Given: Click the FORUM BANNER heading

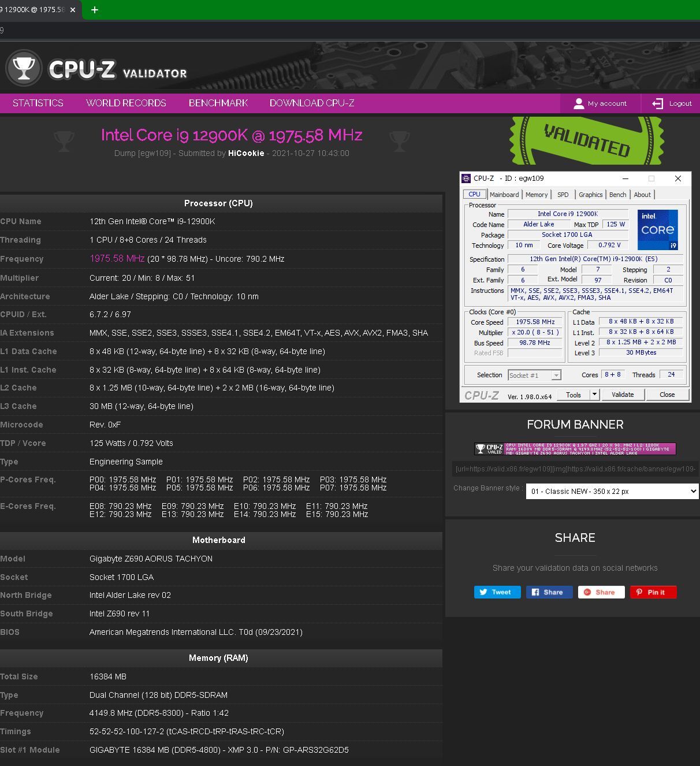Looking at the screenshot, I should (x=575, y=425).
